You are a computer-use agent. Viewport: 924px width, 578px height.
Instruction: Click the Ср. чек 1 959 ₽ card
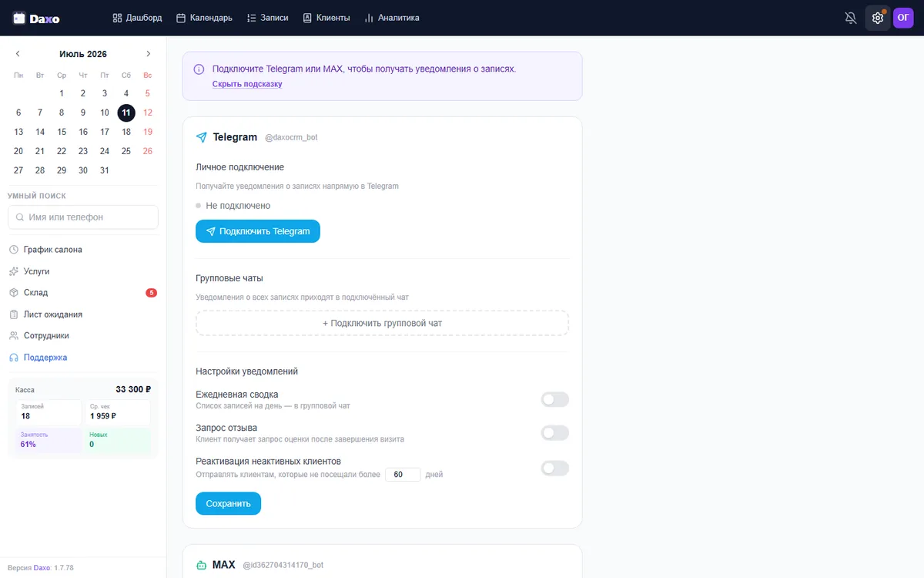pos(118,412)
